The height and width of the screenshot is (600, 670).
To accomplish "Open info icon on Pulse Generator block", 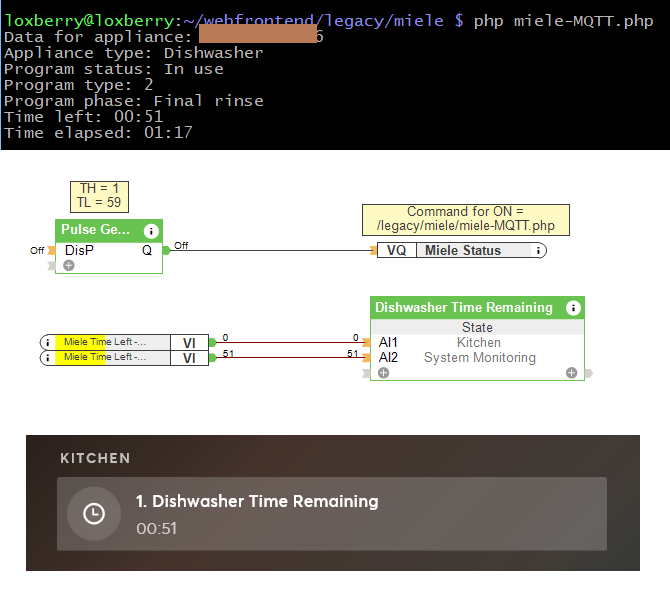I will pos(151,231).
